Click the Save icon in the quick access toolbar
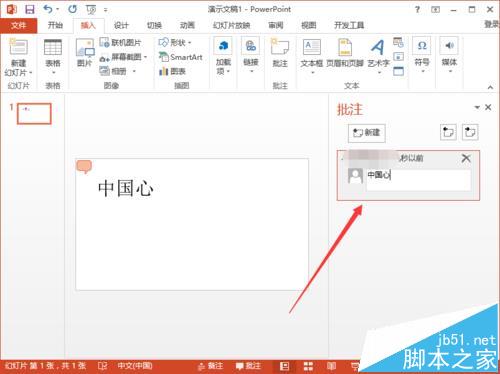 click(x=30, y=9)
